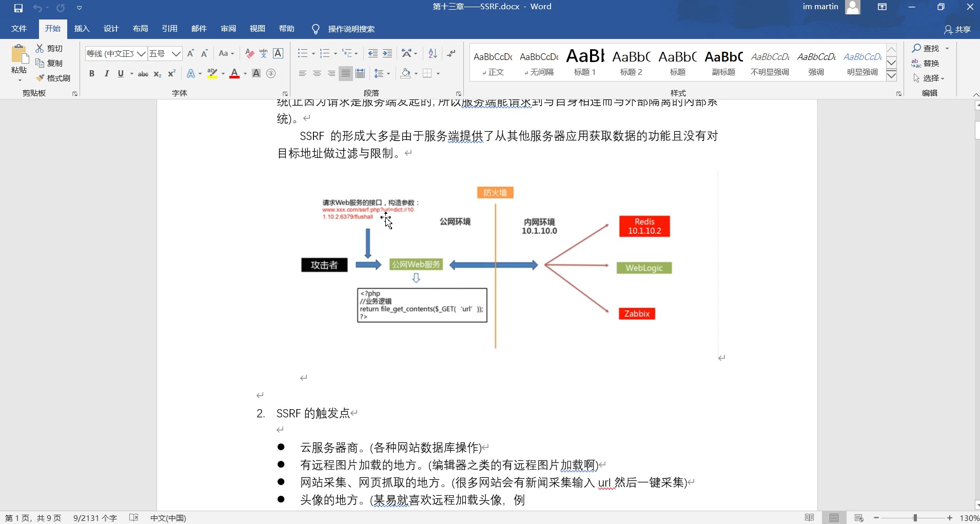Click the zoom slider handle
Image resolution: width=980 pixels, height=524 pixels.
click(915, 518)
